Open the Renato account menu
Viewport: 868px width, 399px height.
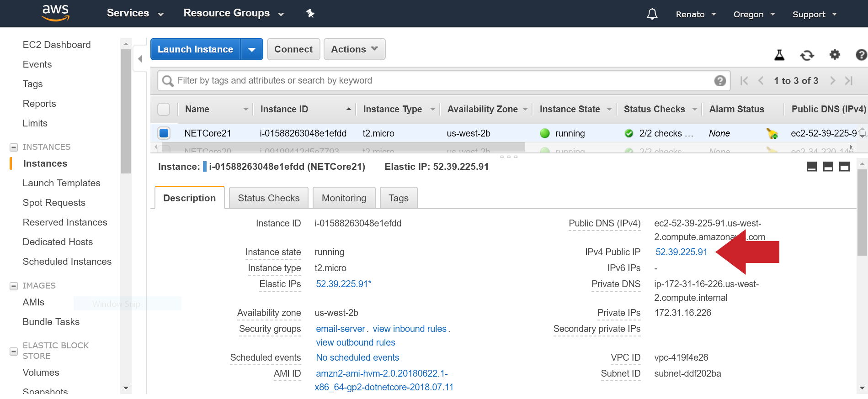696,14
